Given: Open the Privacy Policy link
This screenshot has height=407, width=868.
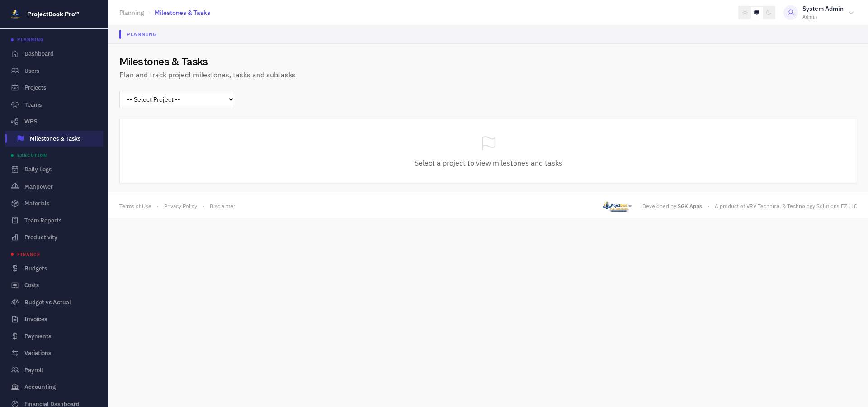Looking at the screenshot, I should pyautogui.click(x=180, y=206).
